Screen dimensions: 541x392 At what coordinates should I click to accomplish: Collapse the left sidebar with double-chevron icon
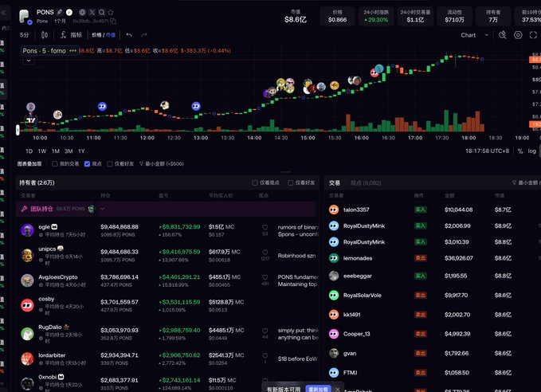(x=4, y=13)
